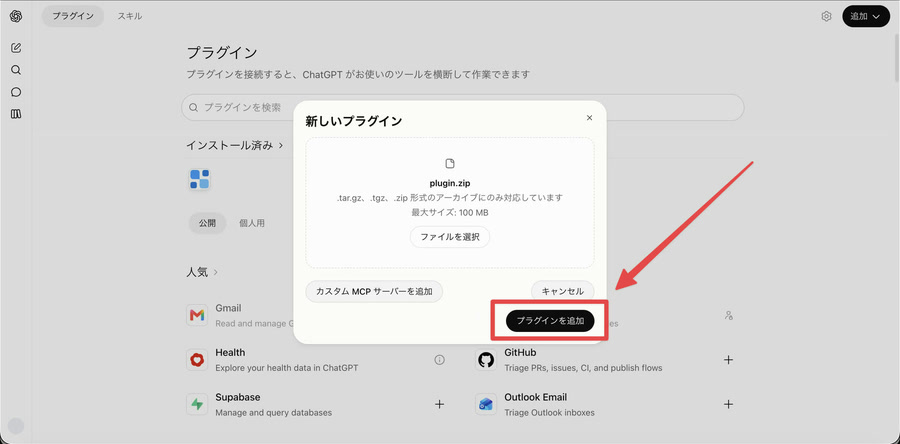Click the プラグイン page heading
The height and width of the screenshot is (444, 900).
[222, 53]
